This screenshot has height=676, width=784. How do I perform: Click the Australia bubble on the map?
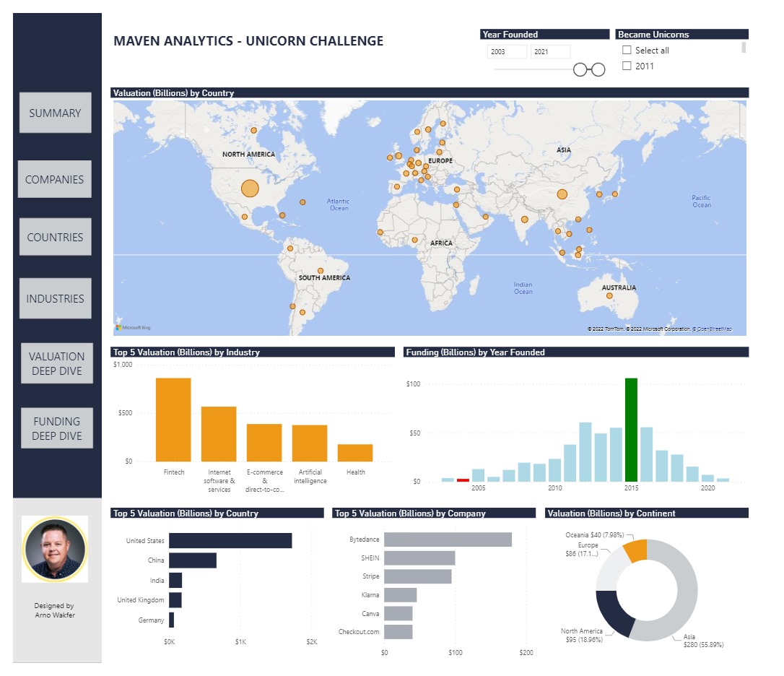(609, 295)
